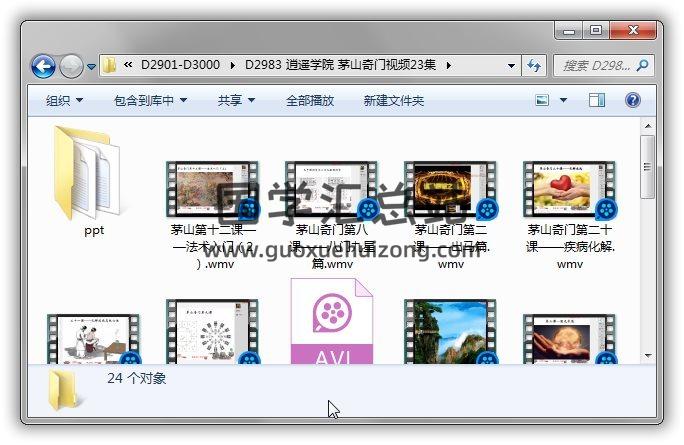Select second-row video with two figures
The width and height of the screenshot is (684, 445).
tap(93, 339)
